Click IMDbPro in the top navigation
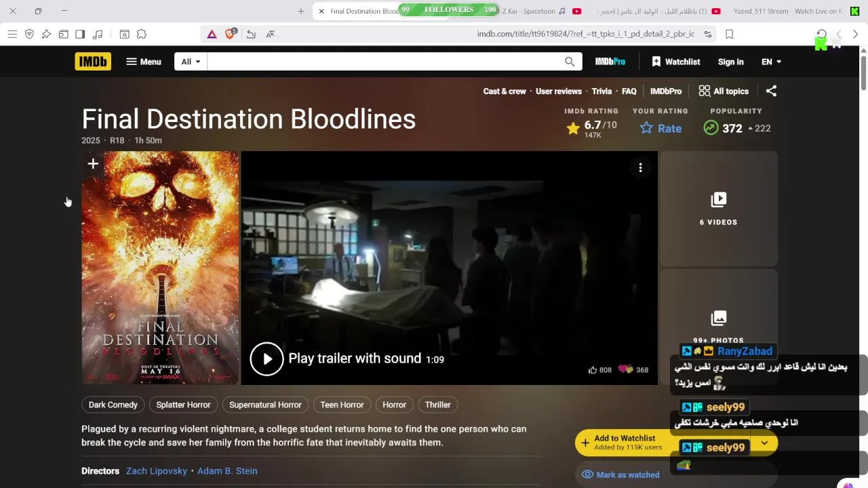This screenshot has width=868, height=488. pos(610,62)
